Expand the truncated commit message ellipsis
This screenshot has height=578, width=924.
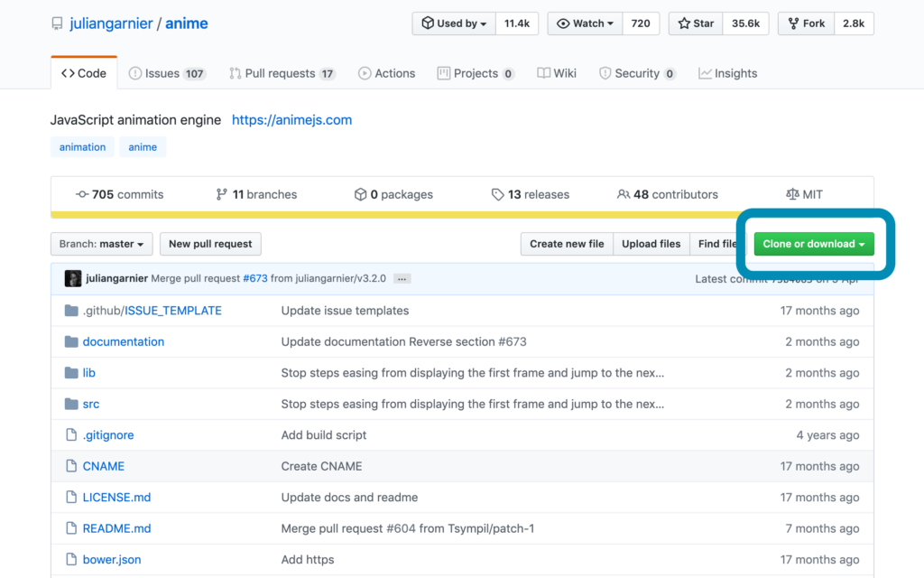pyautogui.click(x=401, y=278)
